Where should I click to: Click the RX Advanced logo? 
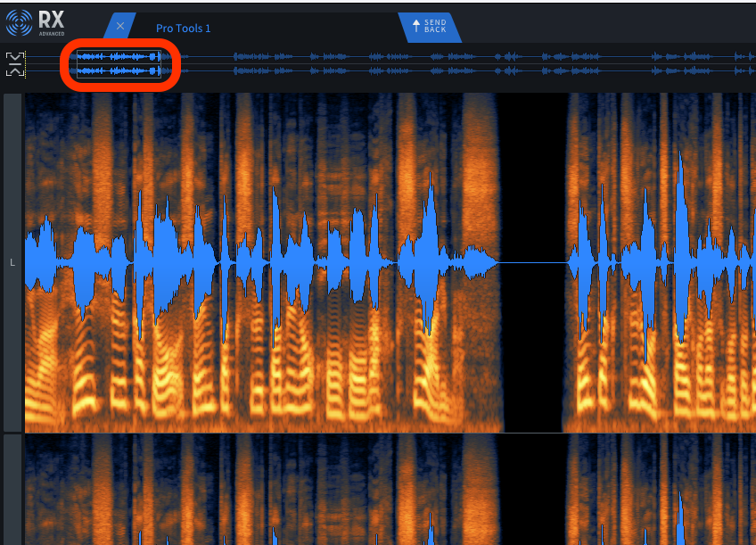pyautogui.click(x=36, y=22)
